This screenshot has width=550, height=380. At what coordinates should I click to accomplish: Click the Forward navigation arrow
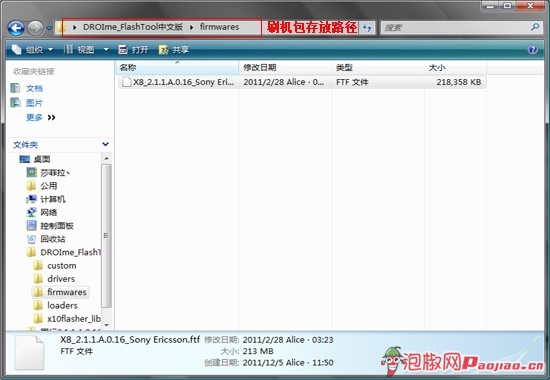pos(35,28)
